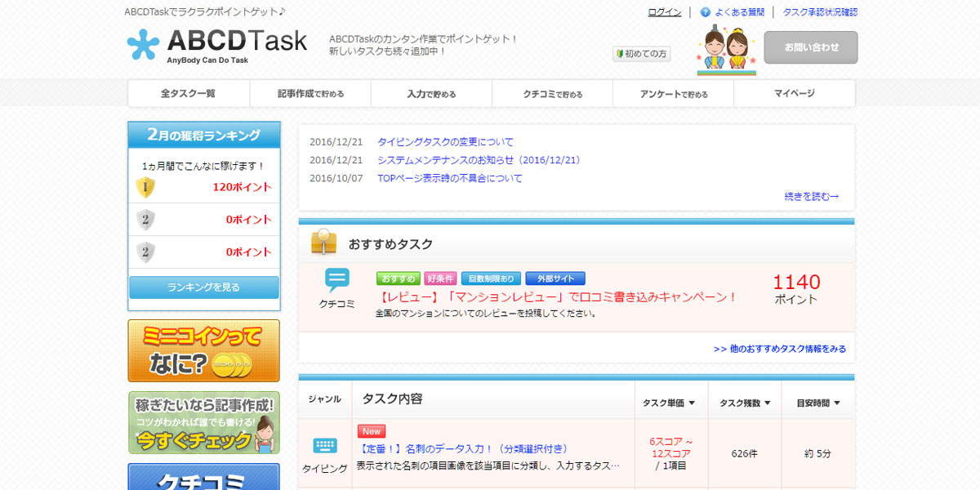Sort by タスク単価 column arrow
Image resolution: width=980 pixels, height=490 pixels.
click(x=692, y=403)
